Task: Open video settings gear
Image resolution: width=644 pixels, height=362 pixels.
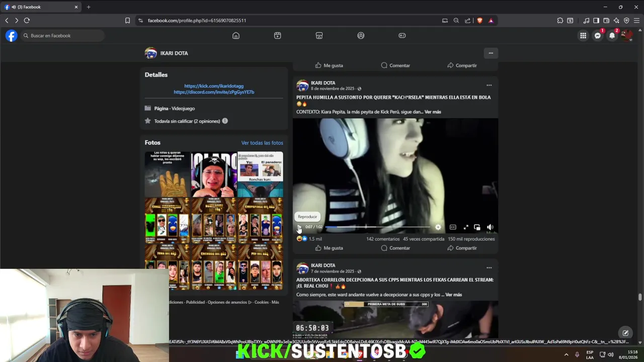Action: (438, 227)
